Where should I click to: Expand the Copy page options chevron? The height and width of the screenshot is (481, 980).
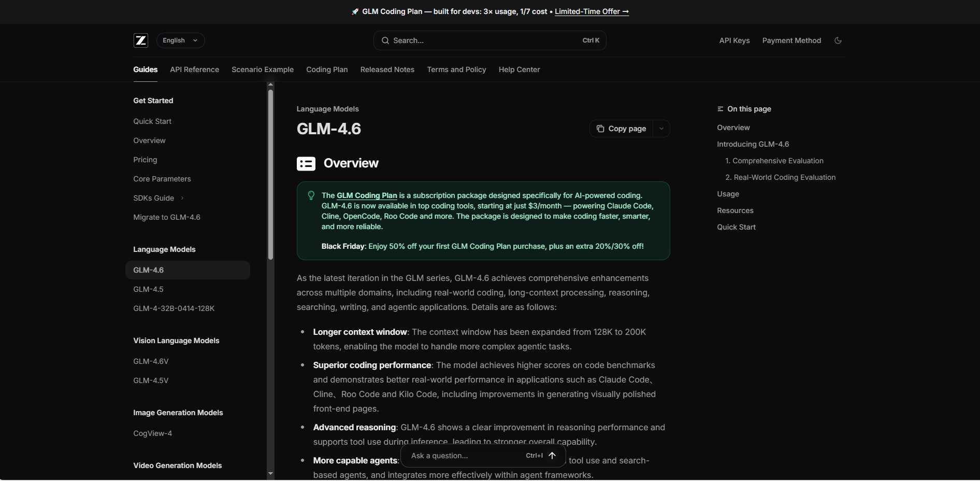661,129
